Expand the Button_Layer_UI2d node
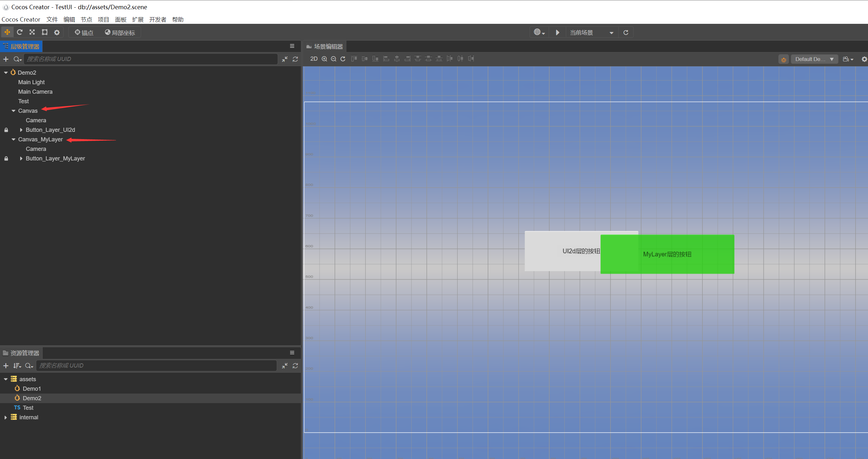Viewport: 868px width, 459px height. click(x=21, y=130)
